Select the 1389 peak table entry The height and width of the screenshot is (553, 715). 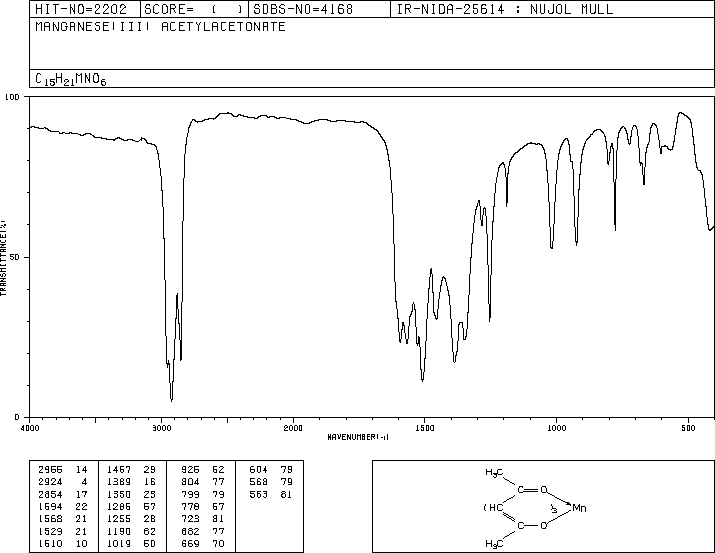pos(131,482)
